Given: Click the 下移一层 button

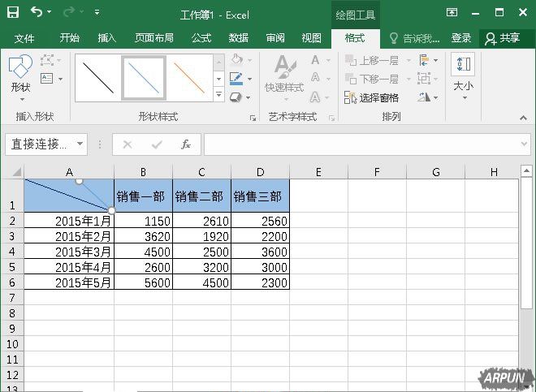Looking at the screenshot, I should point(372,79).
